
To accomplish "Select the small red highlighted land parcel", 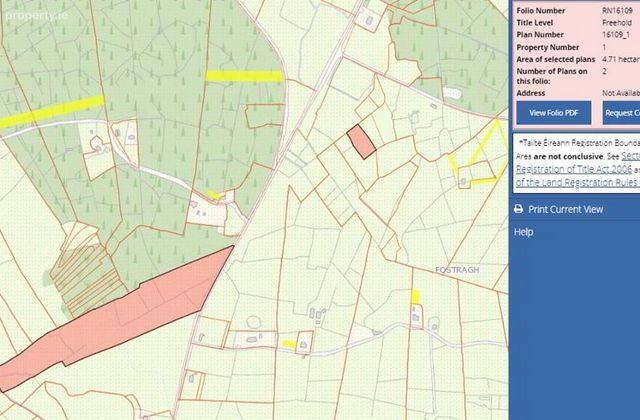I will click(x=361, y=142).
